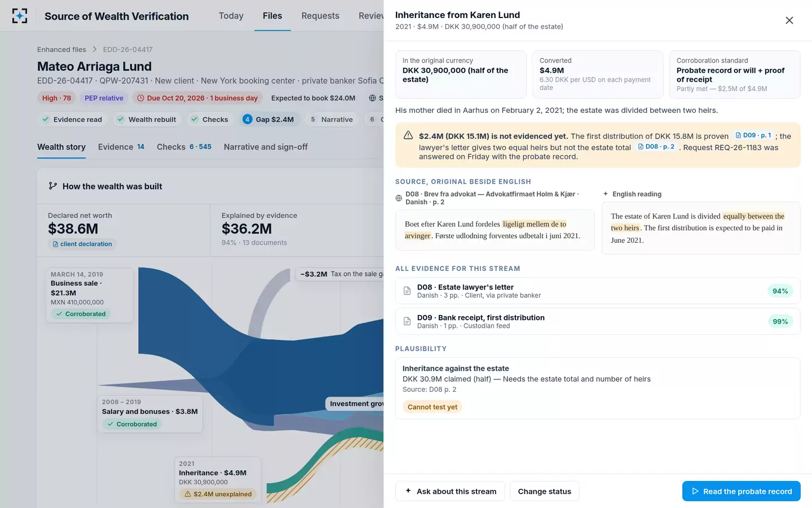This screenshot has height=508, width=812.
Task: Click the Source of Wealth Verification logo icon
Action: (20, 16)
